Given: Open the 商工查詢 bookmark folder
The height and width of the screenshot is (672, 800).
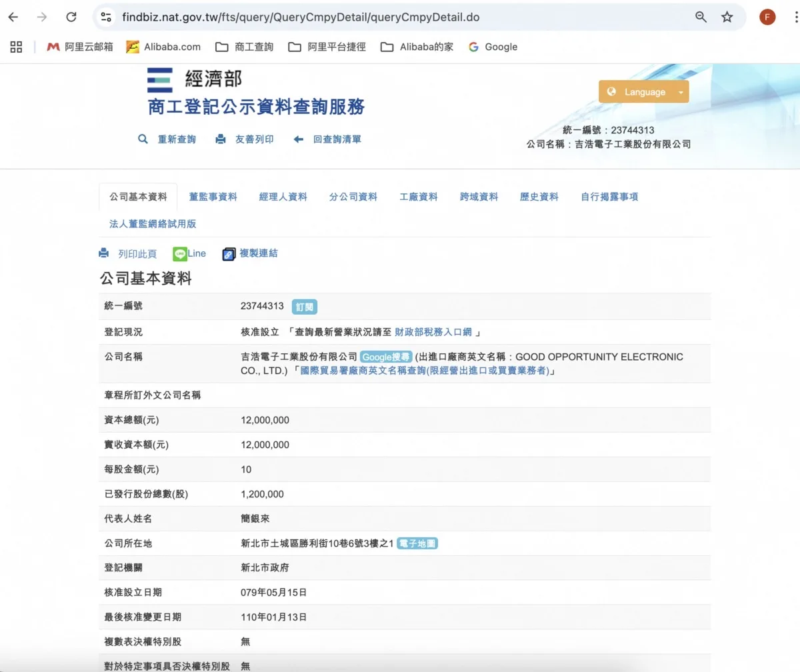Looking at the screenshot, I should (245, 47).
